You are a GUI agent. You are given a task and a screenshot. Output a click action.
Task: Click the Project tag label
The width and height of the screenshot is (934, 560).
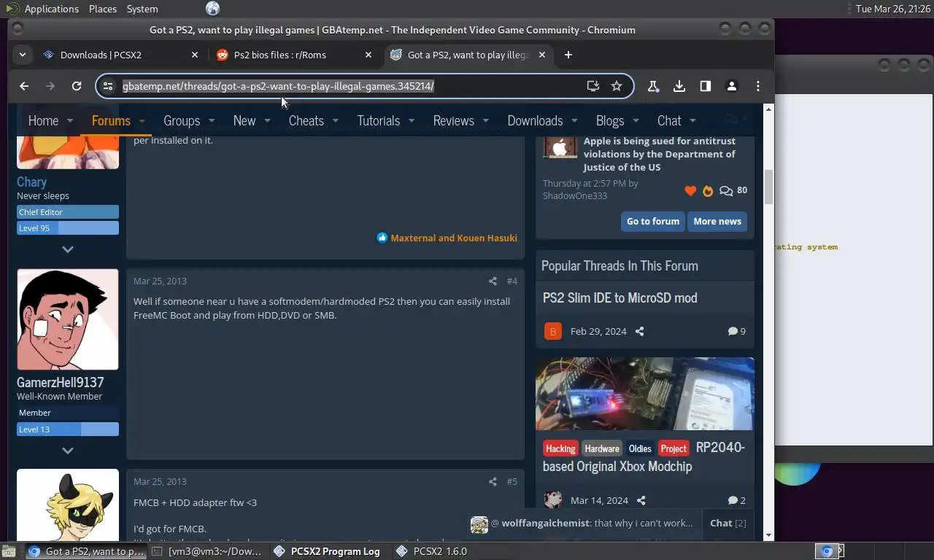[x=674, y=448]
